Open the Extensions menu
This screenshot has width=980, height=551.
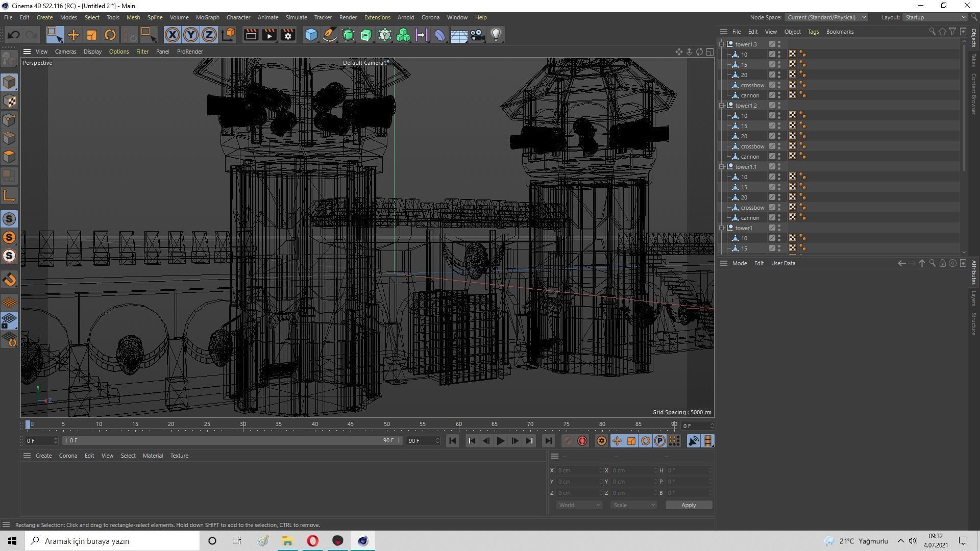[x=377, y=17]
